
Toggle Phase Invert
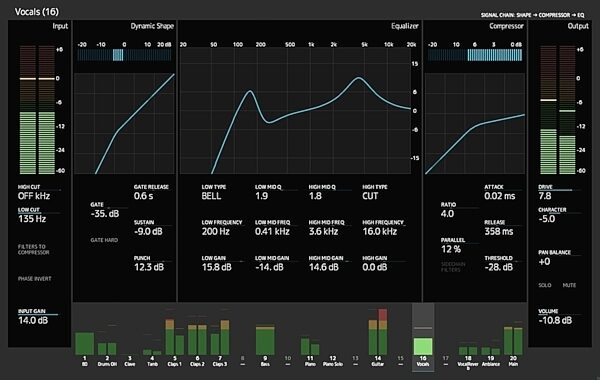click(x=34, y=279)
